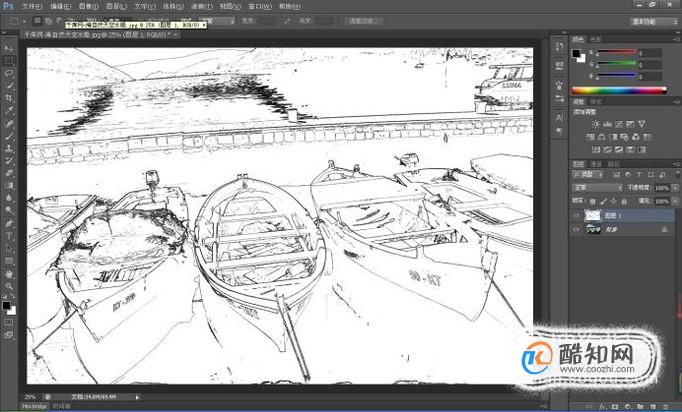Select the Type tool
The image size is (682, 412).
9,236
